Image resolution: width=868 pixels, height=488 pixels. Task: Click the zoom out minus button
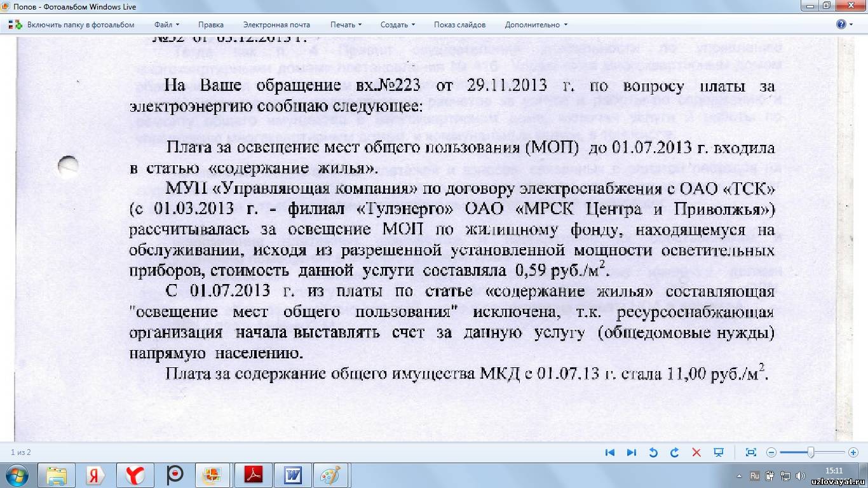click(771, 452)
